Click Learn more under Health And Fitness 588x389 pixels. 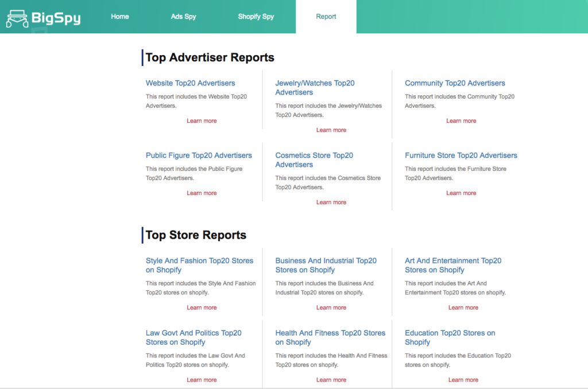(x=331, y=380)
